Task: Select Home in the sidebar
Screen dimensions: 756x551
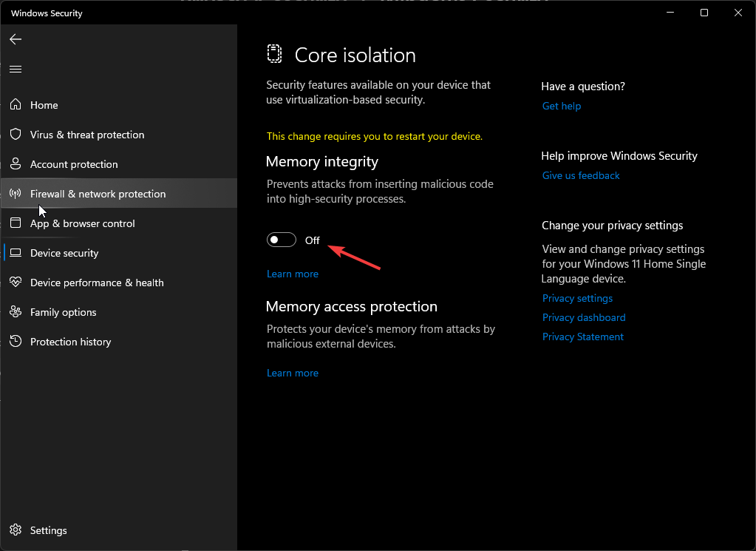Action: (x=44, y=104)
